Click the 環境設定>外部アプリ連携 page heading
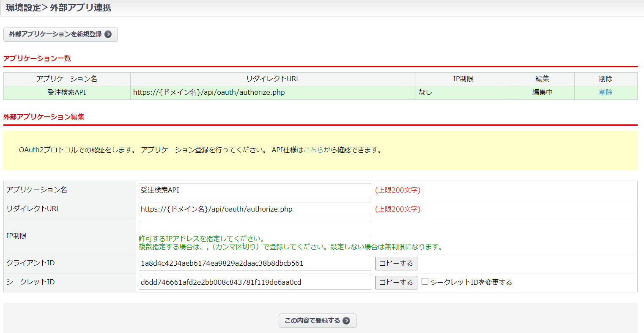This screenshot has width=644, height=333. coord(59,8)
